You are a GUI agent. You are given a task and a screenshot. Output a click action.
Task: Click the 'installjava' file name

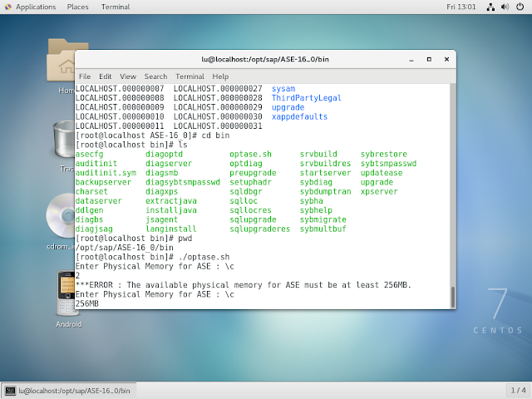click(x=171, y=210)
